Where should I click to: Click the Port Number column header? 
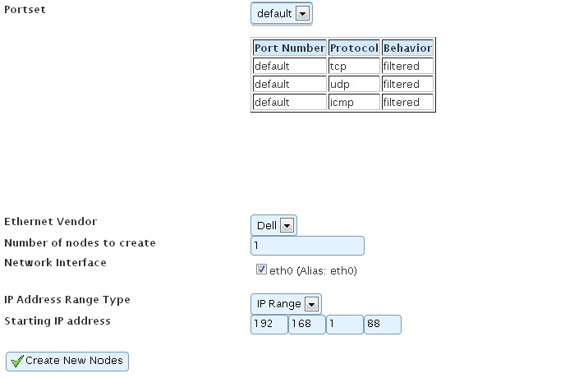(289, 48)
